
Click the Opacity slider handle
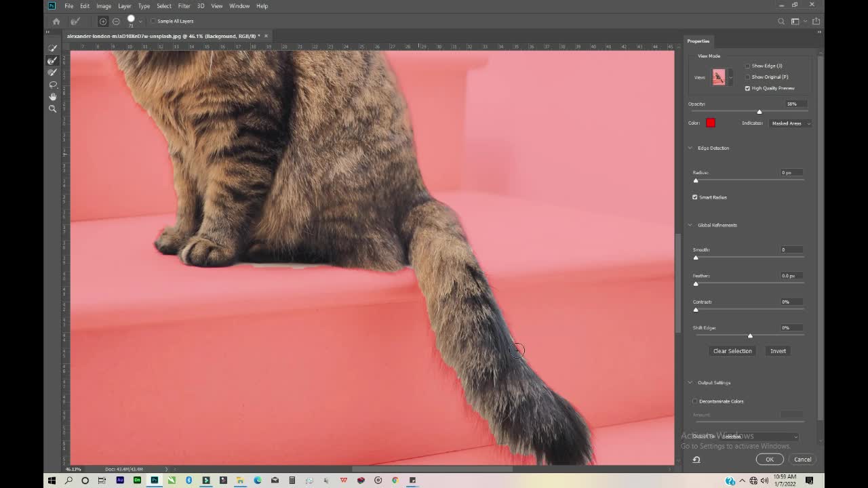[759, 112]
